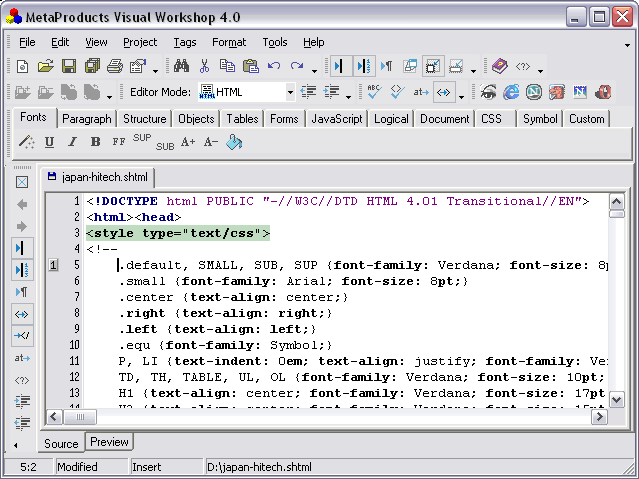Click the scissors Cut icon

(205, 67)
